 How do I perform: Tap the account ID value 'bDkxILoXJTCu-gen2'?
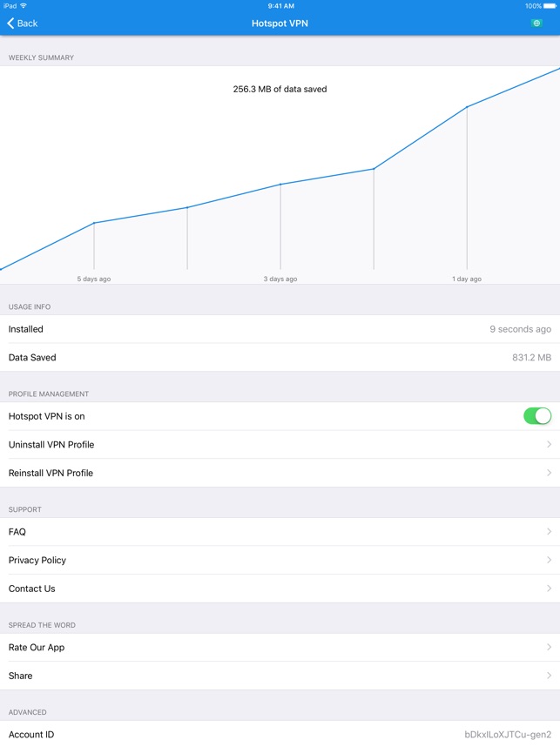(x=508, y=734)
